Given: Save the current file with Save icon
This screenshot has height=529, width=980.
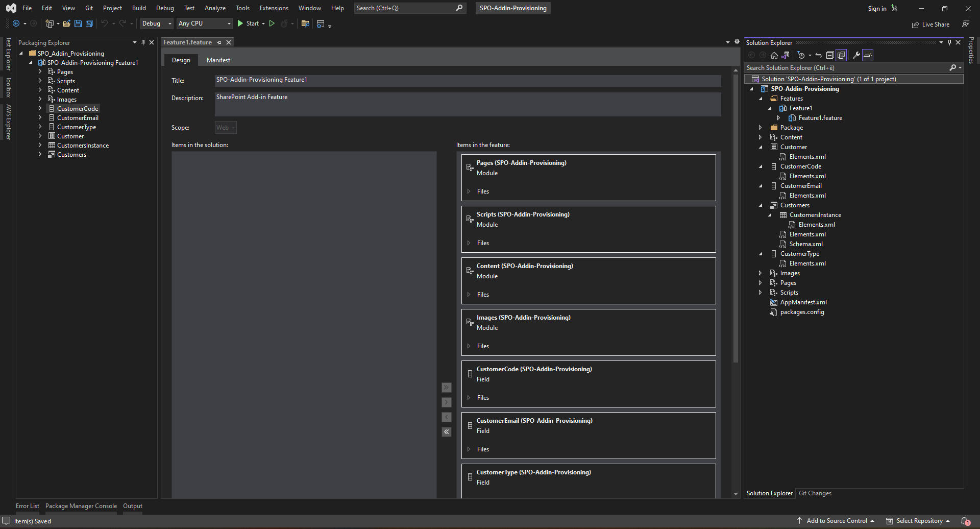Looking at the screenshot, I should coord(78,23).
